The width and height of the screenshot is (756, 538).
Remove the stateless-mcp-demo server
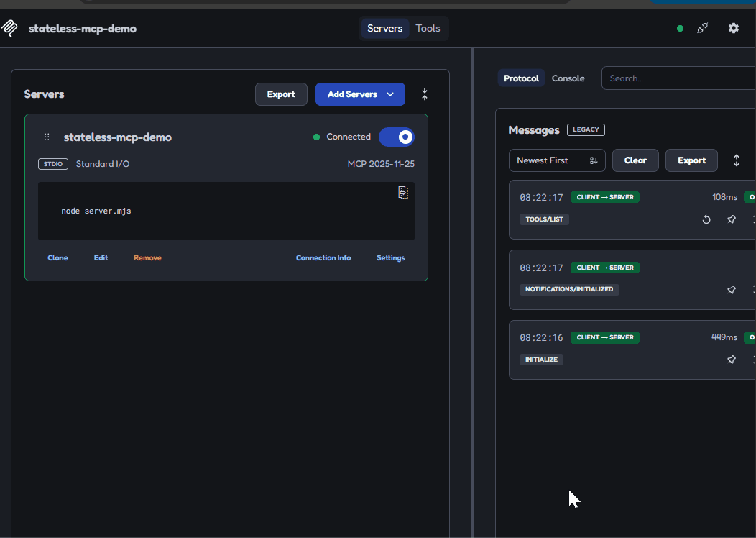coord(147,257)
